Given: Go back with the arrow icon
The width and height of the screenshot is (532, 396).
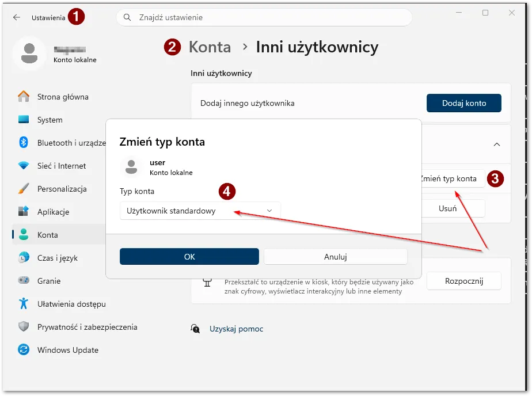Looking at the screenshot, I should click(x=16, y=17).
